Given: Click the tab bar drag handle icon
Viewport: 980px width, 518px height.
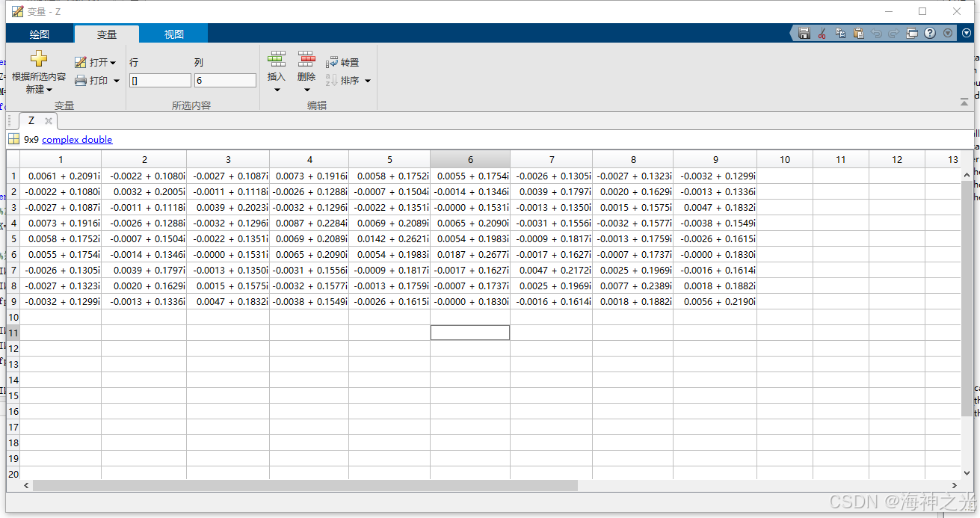Looking at the screenshot, I should tap(8, 121).
